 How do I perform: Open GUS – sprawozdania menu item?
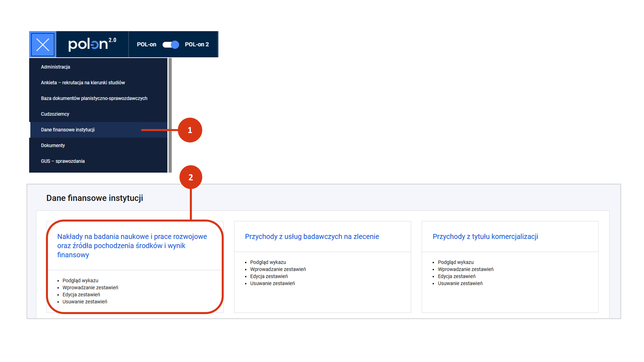pos(63,161)
